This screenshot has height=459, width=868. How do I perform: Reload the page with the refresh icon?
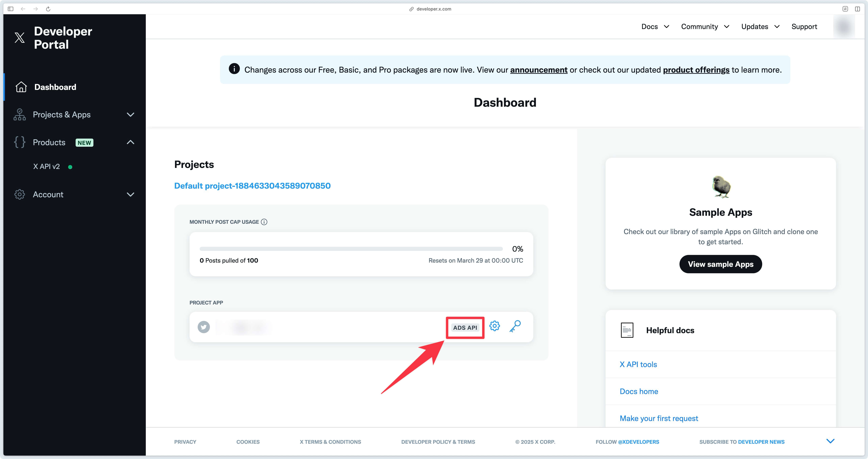tap(48, 9)
